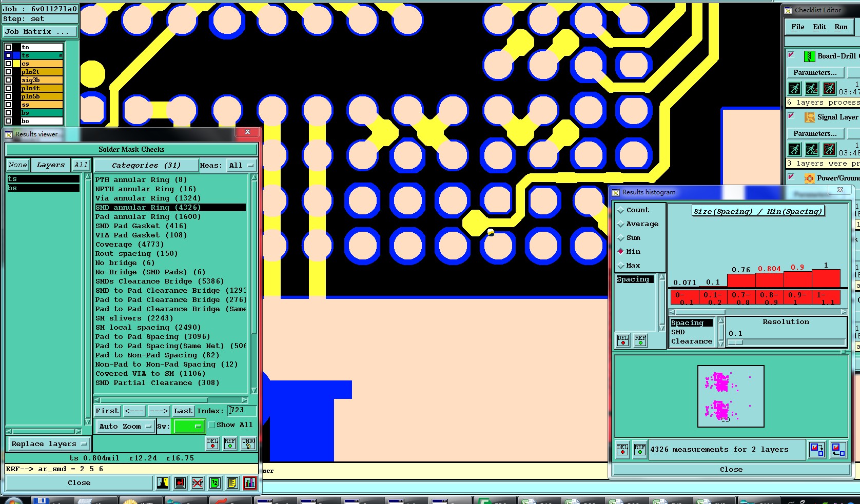Click REF icon under Spacing list in histogram
The width and height of the screenshot is (860, 504).
pyautogui.click(x=640, y=340)
